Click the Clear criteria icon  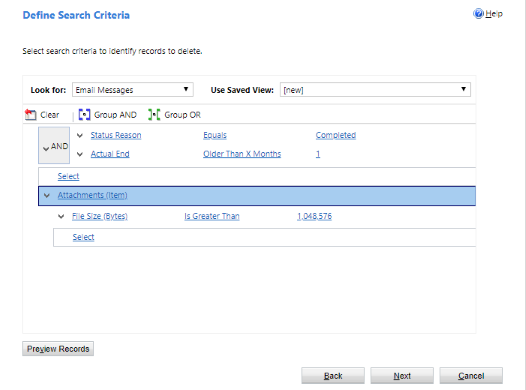pos(31,114)
